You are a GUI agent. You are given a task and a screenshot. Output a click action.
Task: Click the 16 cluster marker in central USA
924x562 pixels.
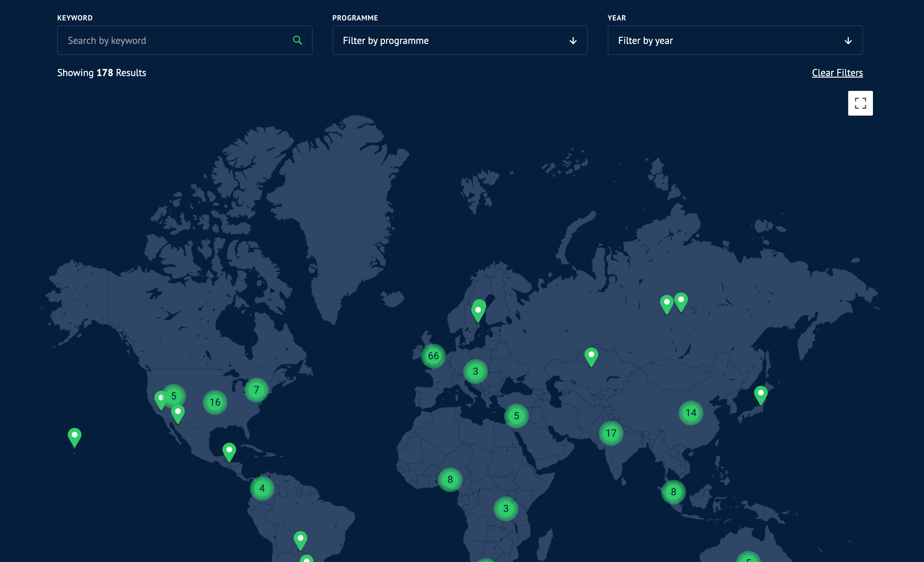pyautogui.click(x=215, y=402)
